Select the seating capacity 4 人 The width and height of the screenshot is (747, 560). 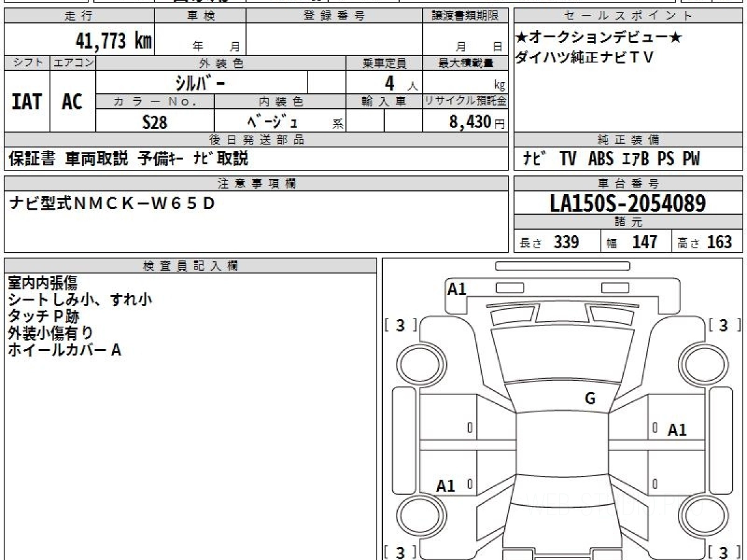tap(401, 83)
